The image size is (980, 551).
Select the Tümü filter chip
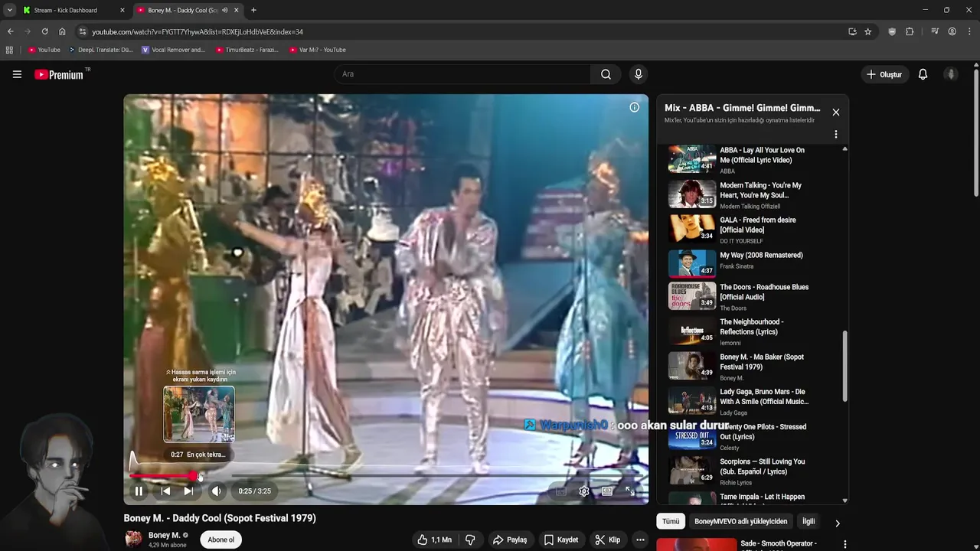[671, 521]
